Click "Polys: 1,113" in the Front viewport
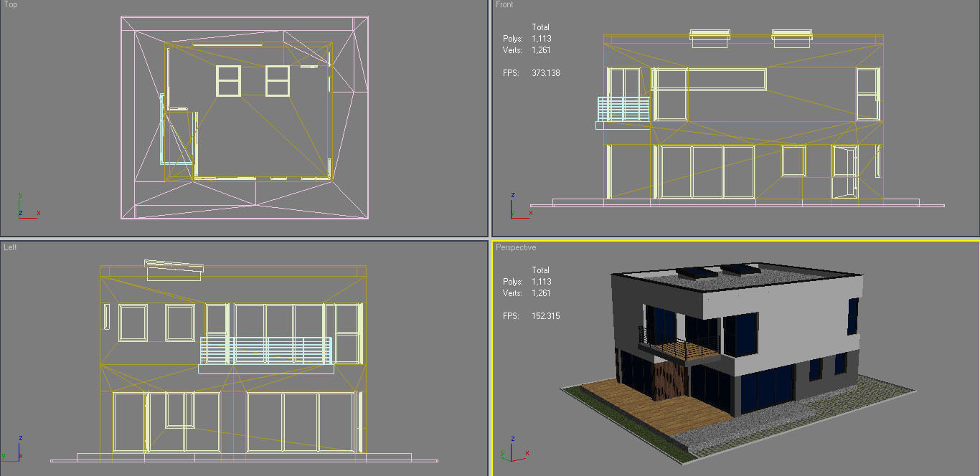This screenshot has height=476, width=980. [527, 39]
